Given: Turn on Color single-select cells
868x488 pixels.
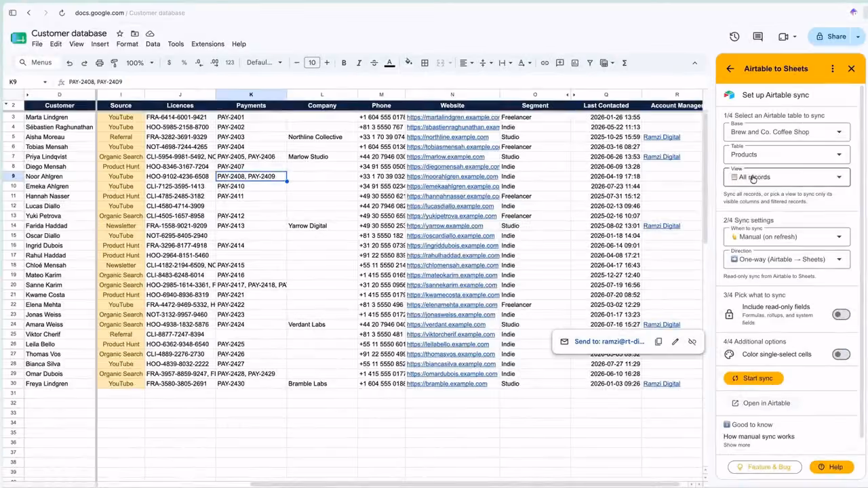Looking at the screenshot, I should coord(841,354).
